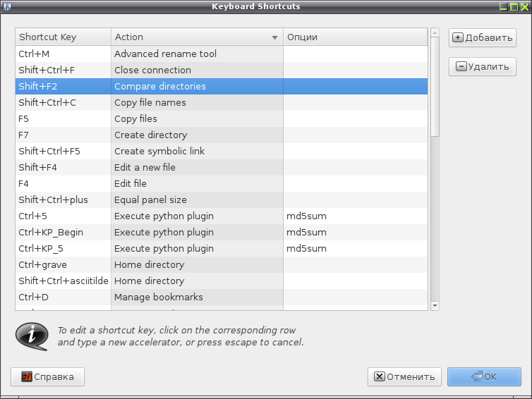Screen dimensions: 532x399
Task: Click the Shift+Ctrl+C shortcut cell
Action: [x=63, y=103]
